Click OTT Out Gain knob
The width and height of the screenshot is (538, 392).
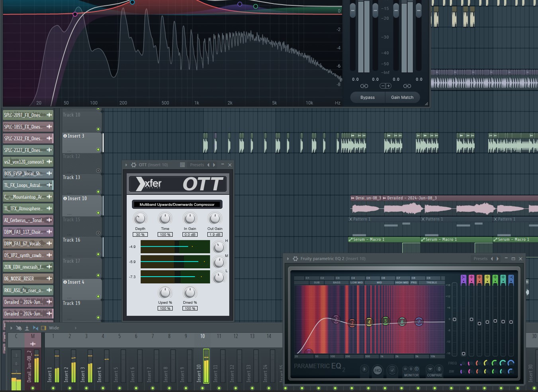click(x=215, y=218)
